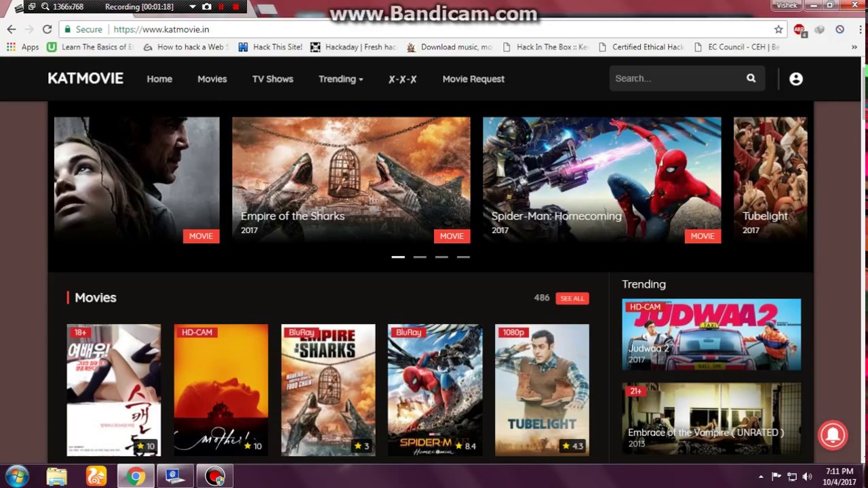Take a screenshot with Bandicam camera icon
This screenshot has height=488, width=868.
pos(207,7)
